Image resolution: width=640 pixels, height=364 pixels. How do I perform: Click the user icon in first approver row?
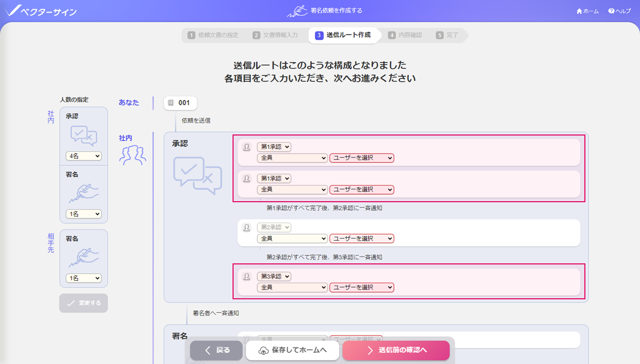[247, 147]
